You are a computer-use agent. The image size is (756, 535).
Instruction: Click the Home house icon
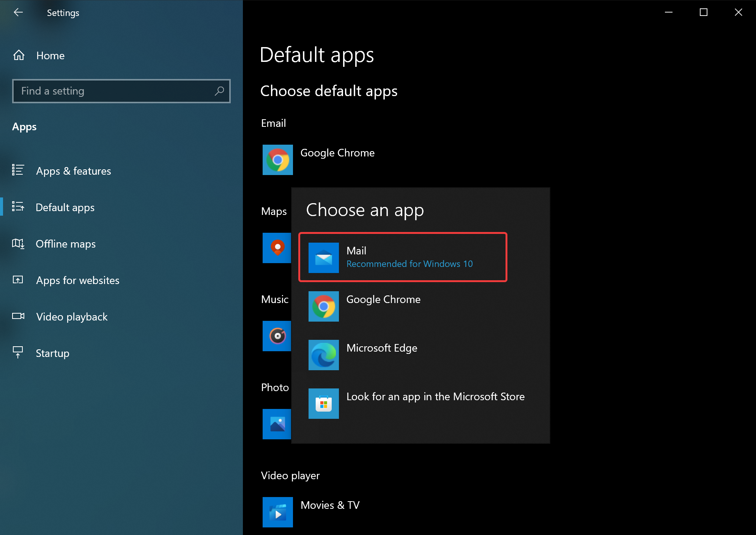click(x=19, y=55)
